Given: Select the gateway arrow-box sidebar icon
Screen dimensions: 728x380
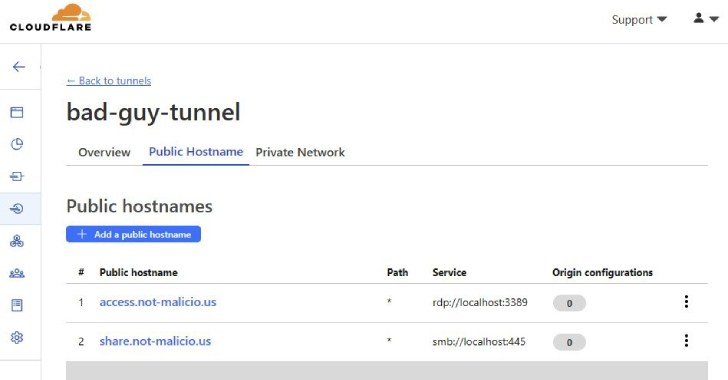Looking at the screenshot, I should (17, 177).
